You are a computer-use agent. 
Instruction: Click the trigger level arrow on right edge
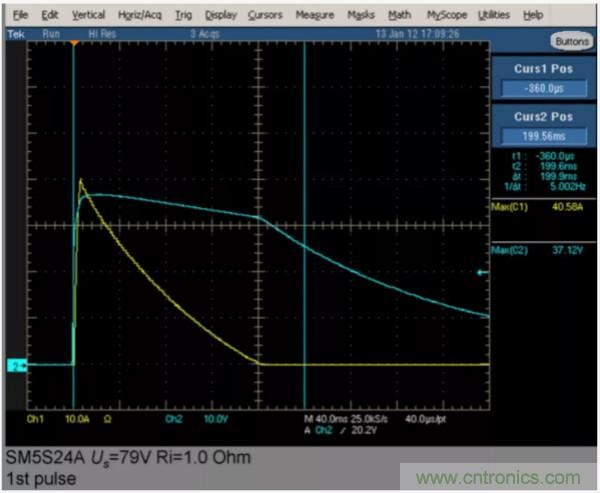(x=484, y=272)
